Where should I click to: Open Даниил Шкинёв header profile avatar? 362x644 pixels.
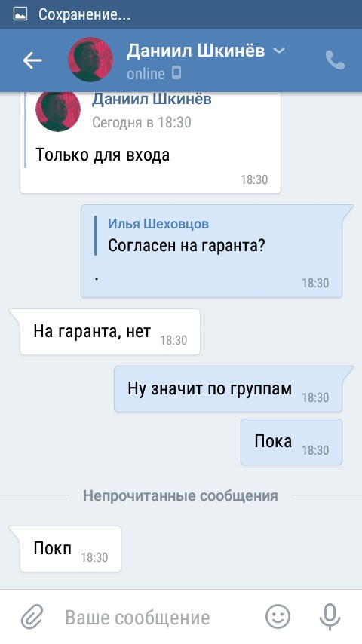click(x=90, y=60)
